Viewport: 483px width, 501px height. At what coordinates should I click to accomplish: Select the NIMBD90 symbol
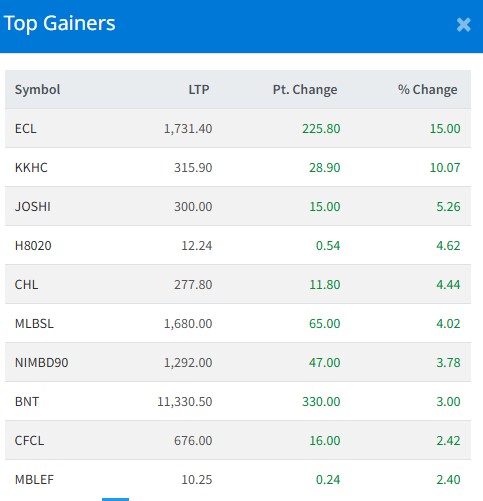coord(41,362)
